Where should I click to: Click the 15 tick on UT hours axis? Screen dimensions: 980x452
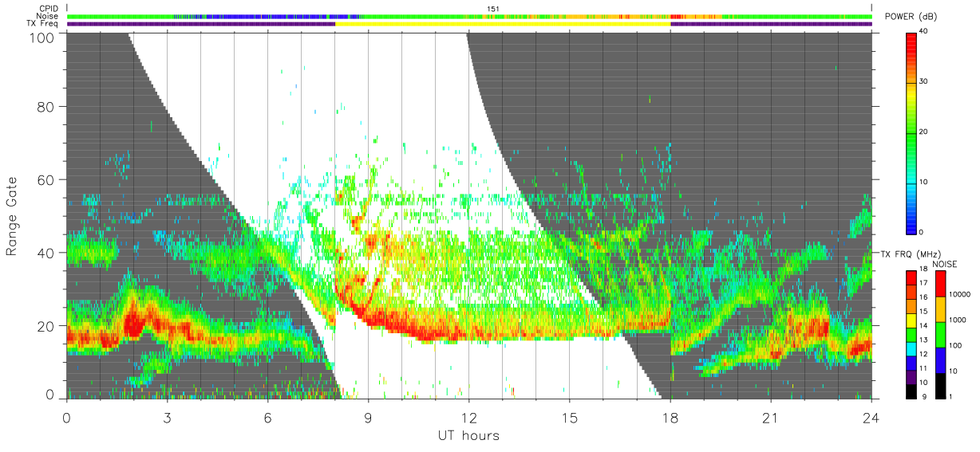[x=569, y=417]
